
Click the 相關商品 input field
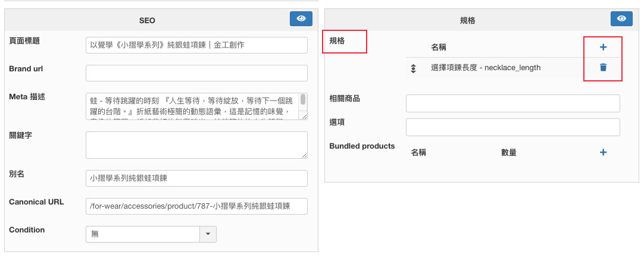[x=512, y=103]
